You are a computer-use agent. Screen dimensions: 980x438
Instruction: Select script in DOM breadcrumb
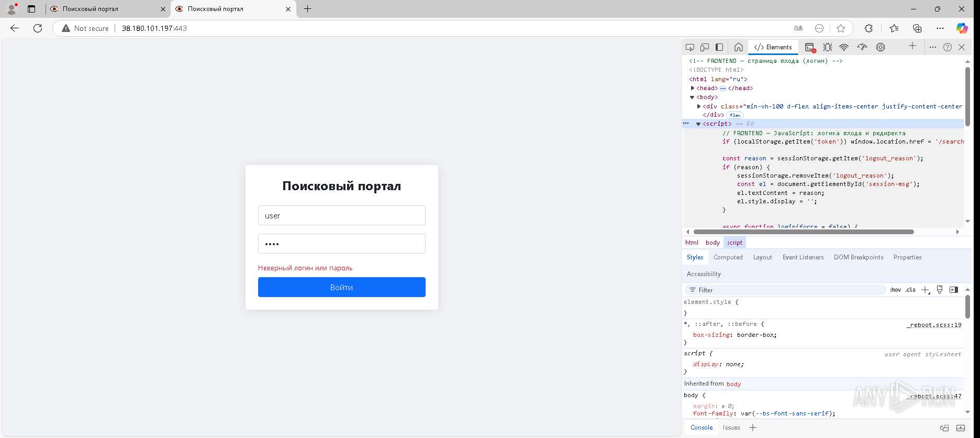click(x=734, y=243)
